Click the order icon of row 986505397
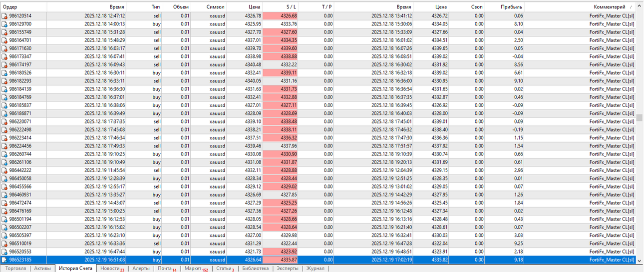 [4, 235]
